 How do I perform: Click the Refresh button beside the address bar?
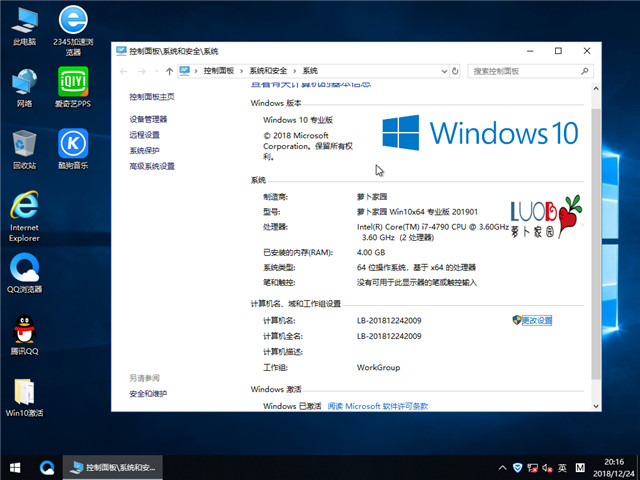455,71
